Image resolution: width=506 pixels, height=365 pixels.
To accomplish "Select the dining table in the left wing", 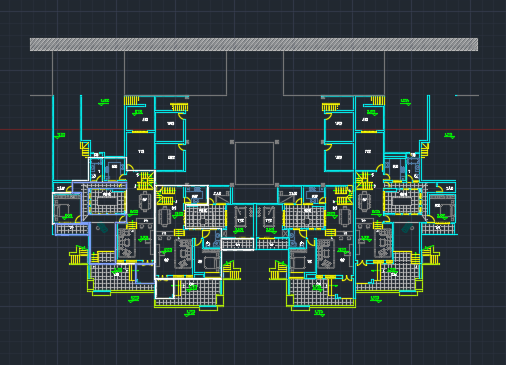I will [145, 202].
